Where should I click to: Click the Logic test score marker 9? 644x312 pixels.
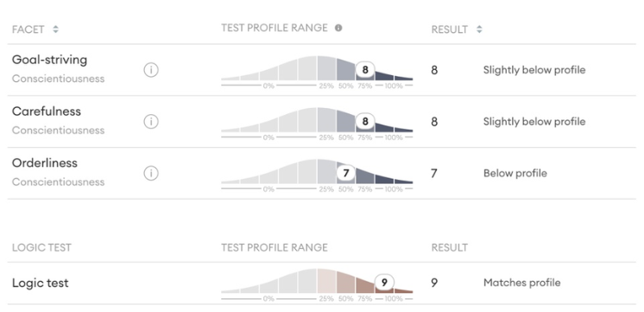click(x=384, y=283)
